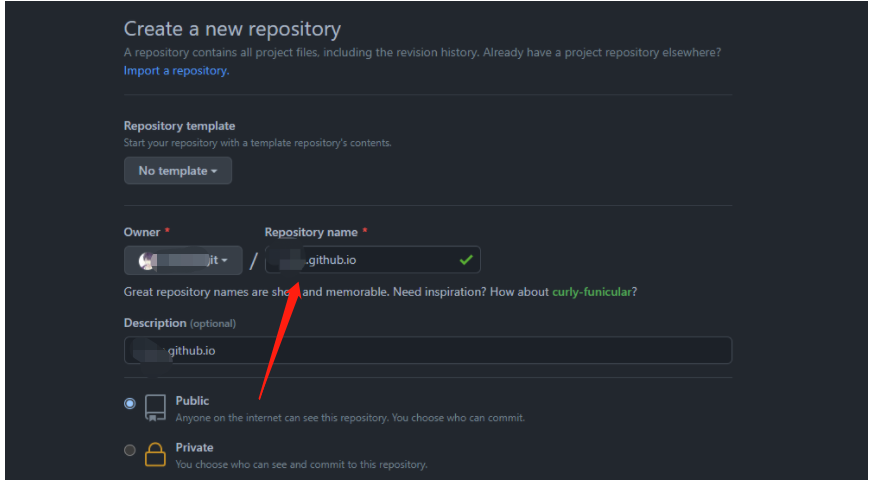
Task: Click the Public option label text
Action: pyautogui.click(x=192, y=401)
